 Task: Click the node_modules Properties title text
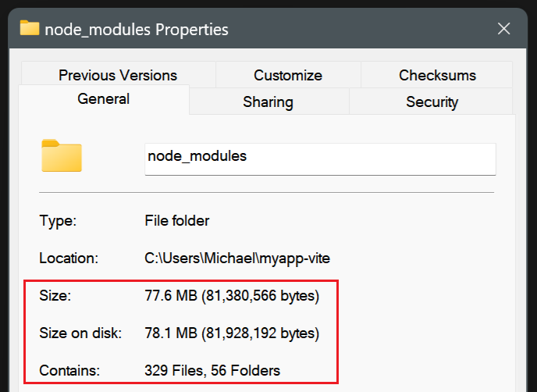[137, 30]
